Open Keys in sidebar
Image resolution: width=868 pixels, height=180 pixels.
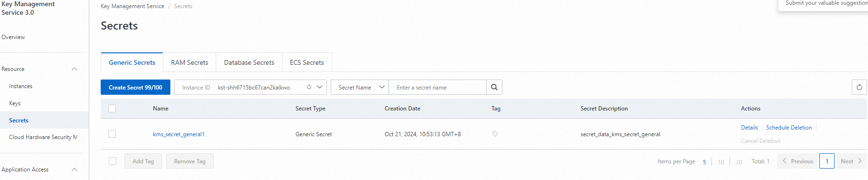click(15, 103)
